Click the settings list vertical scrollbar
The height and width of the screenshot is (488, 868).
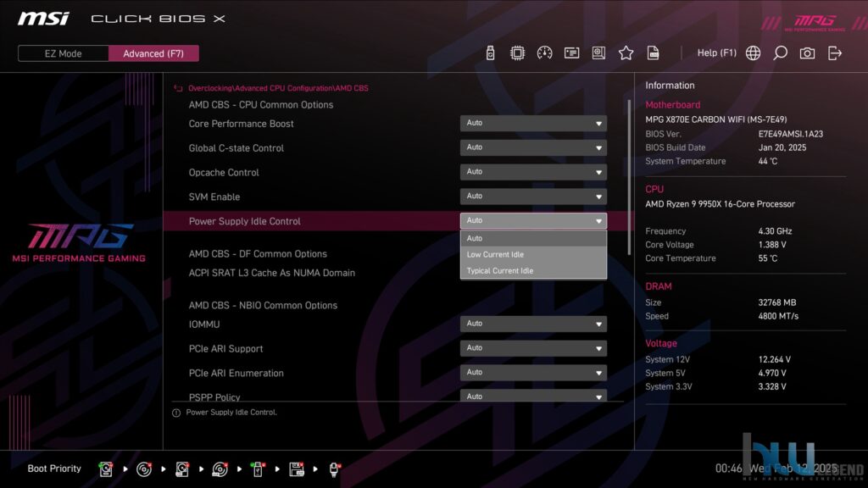(x=629, y=177)
